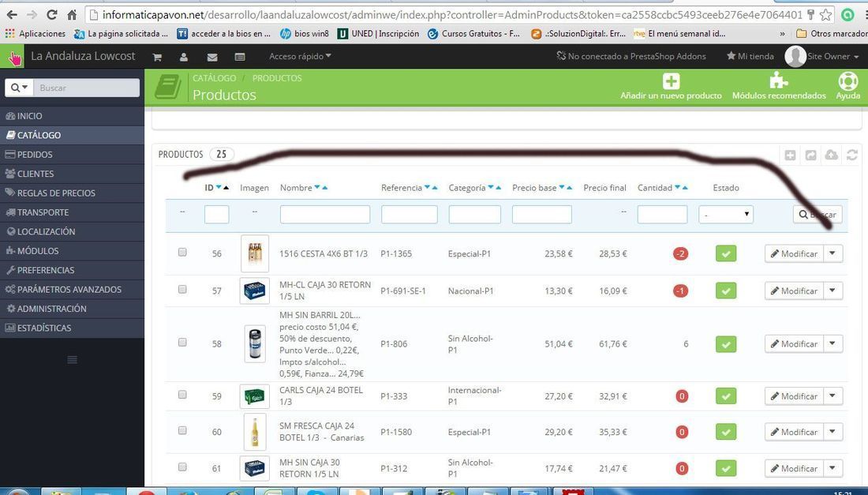Open Estado filter select dropdown
The height and width of the screenshot is (495, 868).
click(726, 214)
